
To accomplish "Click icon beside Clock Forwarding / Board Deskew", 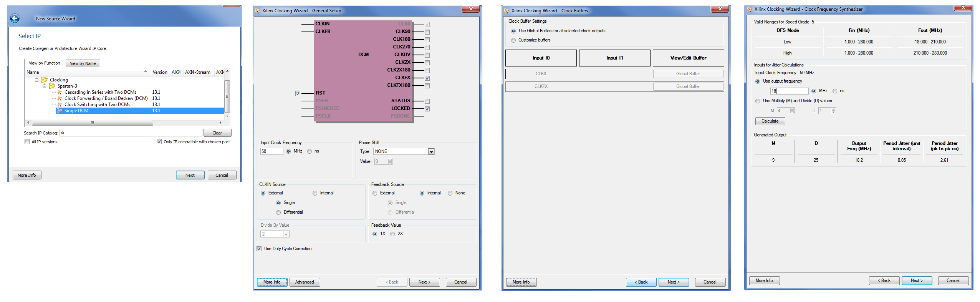I will click(x=60, y=98).
